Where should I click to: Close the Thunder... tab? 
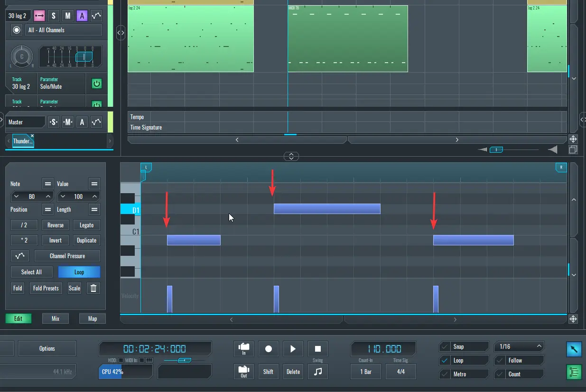click(32, 136)
